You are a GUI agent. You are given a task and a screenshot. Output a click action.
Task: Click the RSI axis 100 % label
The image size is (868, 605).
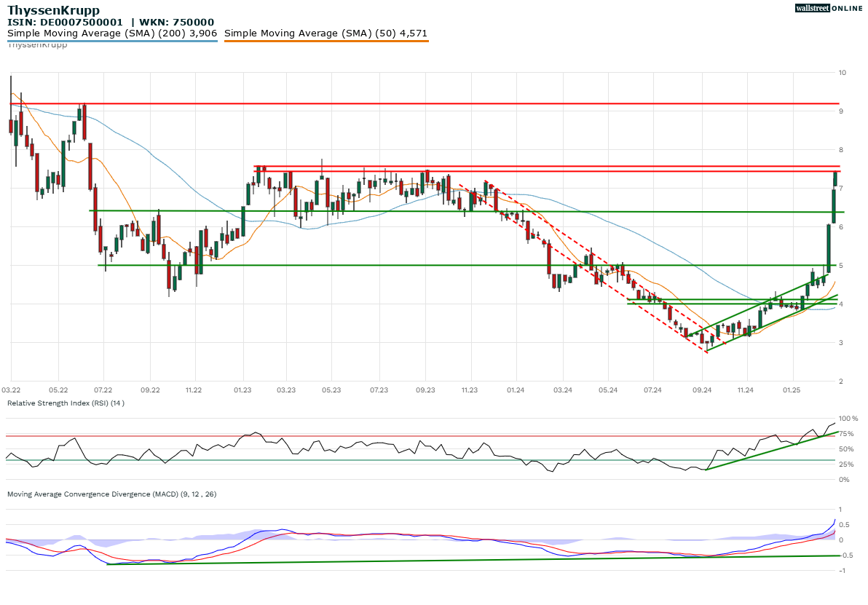pos(848,419)
